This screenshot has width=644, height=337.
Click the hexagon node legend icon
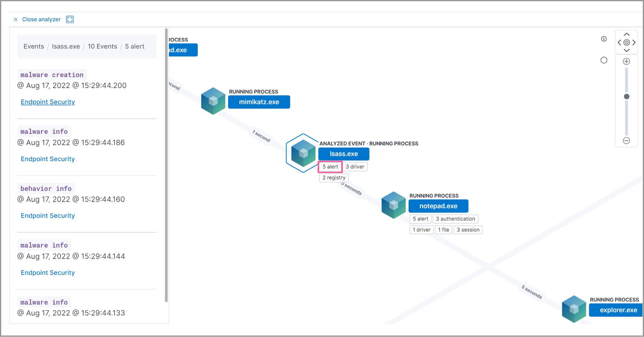click(604, 60)
